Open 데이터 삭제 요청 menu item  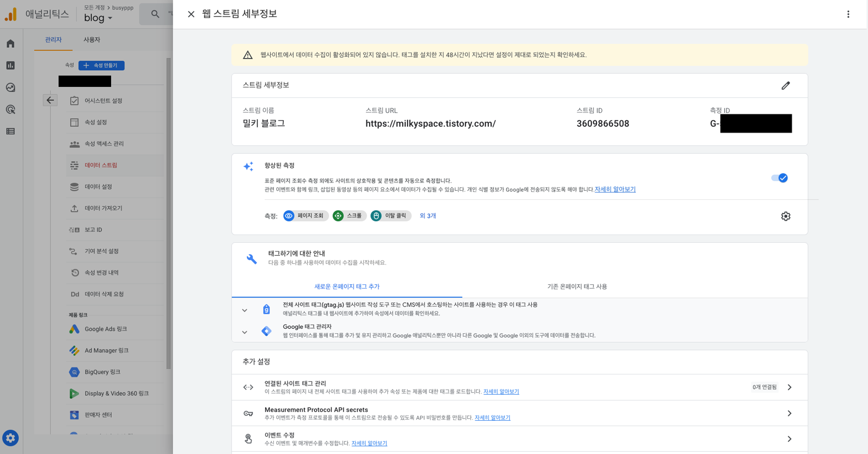(115, 294)
